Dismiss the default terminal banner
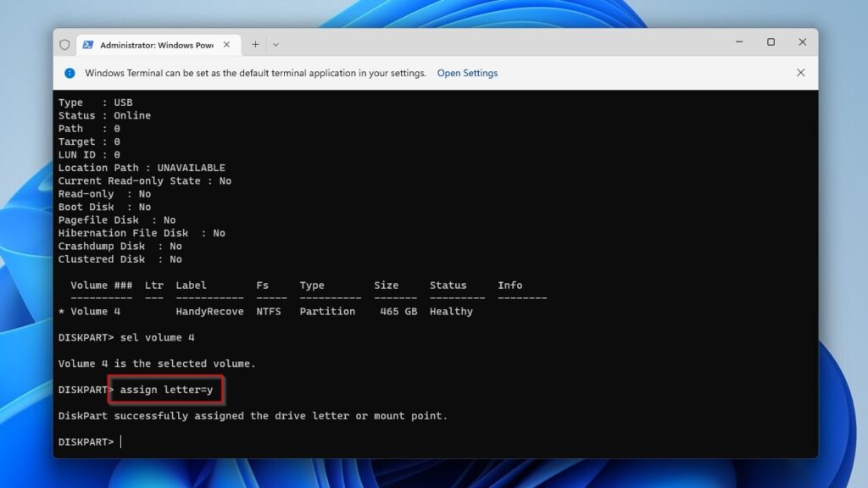This screenshot has height=488, width=868. pos(800,73)
